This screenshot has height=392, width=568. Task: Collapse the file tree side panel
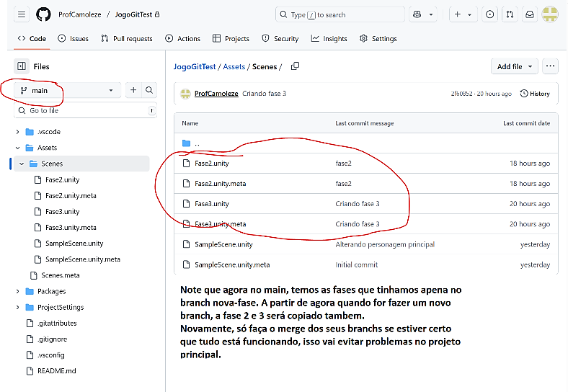tap(22, 66)
